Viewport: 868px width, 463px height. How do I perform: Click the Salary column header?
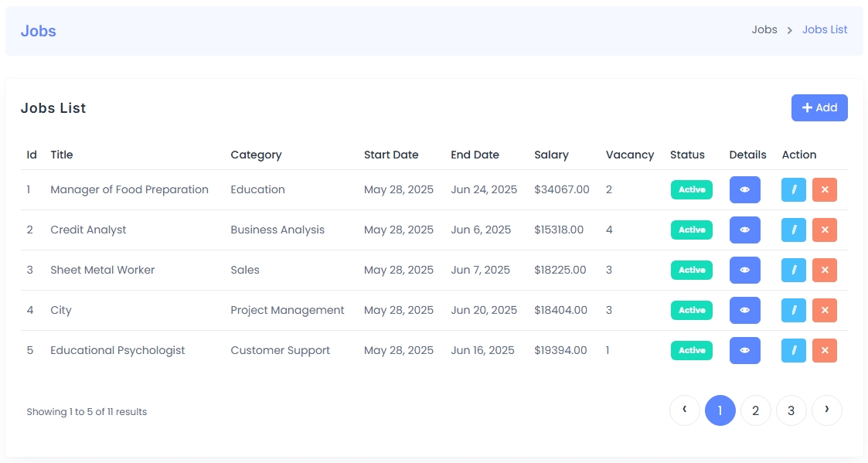pos(551,155)
